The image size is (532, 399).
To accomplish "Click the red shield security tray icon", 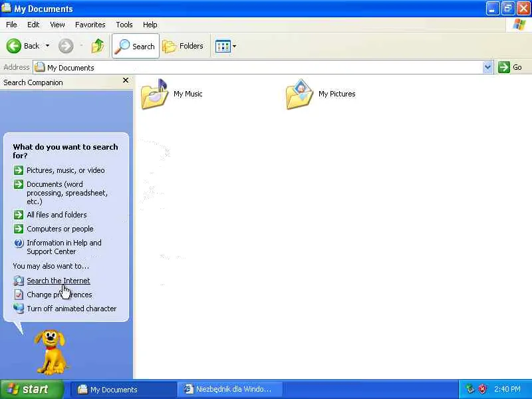I will tap(482, 389).
